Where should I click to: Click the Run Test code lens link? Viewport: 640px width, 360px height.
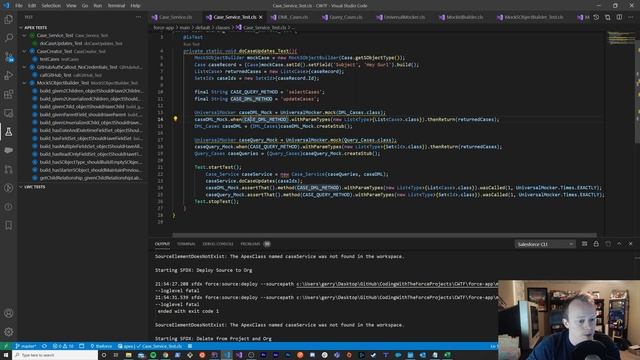point(191,44)
